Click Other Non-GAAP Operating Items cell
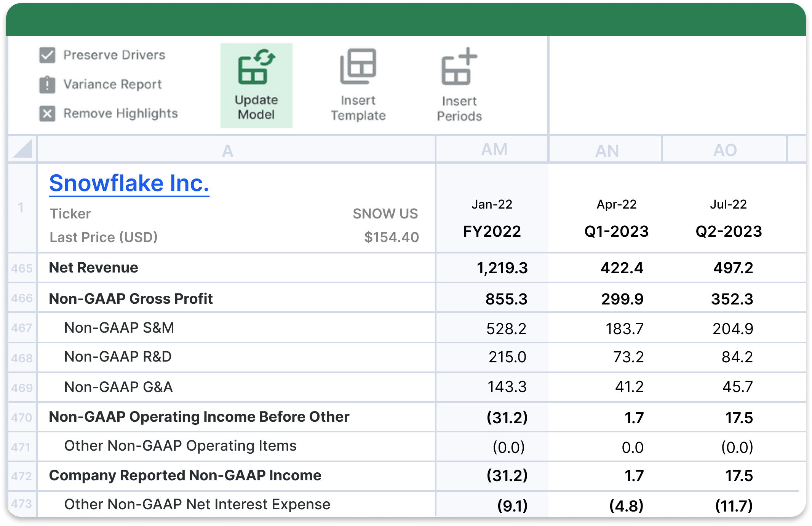 point(236,446)
